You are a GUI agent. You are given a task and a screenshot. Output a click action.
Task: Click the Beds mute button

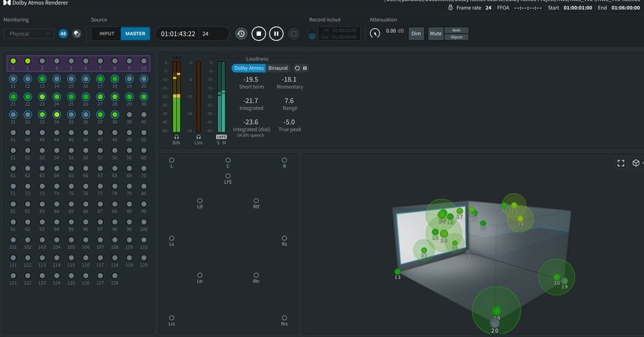(x=456, y=30)
